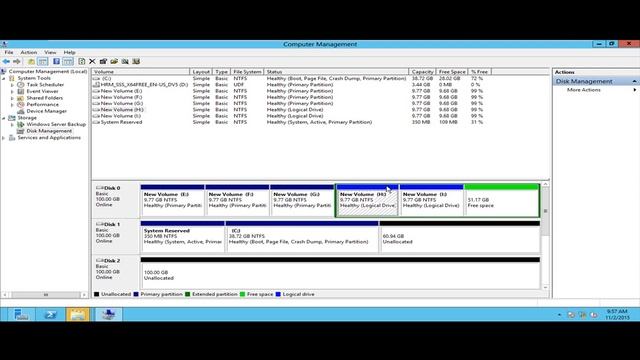Select the 60.94 GB Unallocated block on Disk 1
Screen dimensions: 640x360
pos(460,236)
